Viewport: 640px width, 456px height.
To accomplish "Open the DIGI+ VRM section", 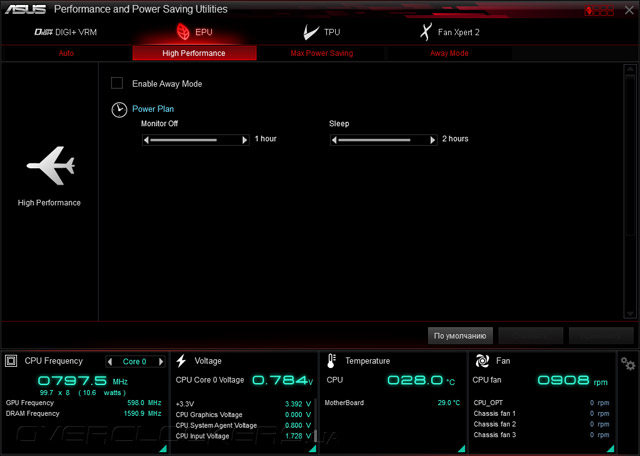I will [x=65, y=32].
